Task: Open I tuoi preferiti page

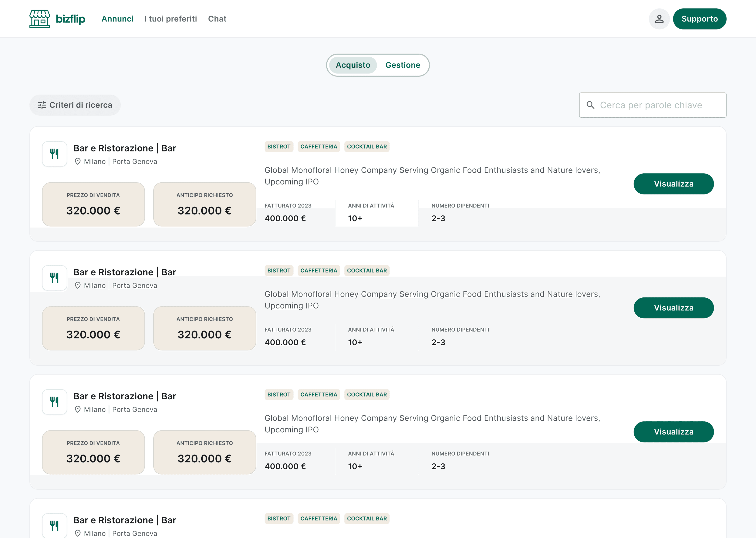Action: [170, 19]
